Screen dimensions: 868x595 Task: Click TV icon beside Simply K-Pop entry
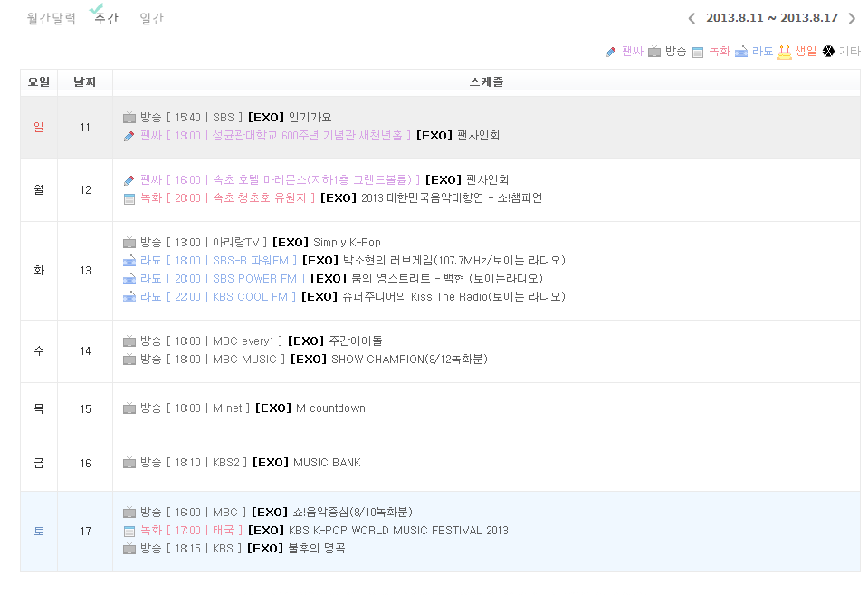129,243
